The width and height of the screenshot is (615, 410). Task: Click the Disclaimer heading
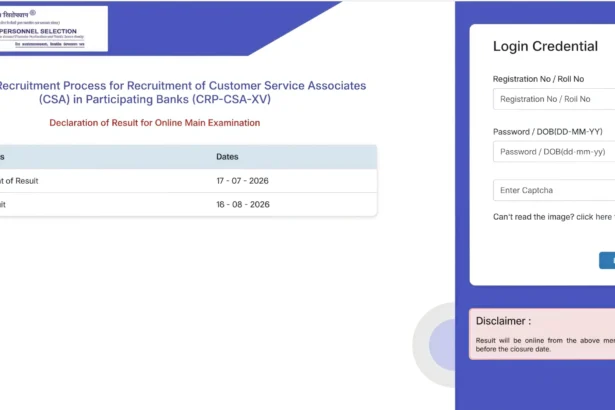click(503, 321)
